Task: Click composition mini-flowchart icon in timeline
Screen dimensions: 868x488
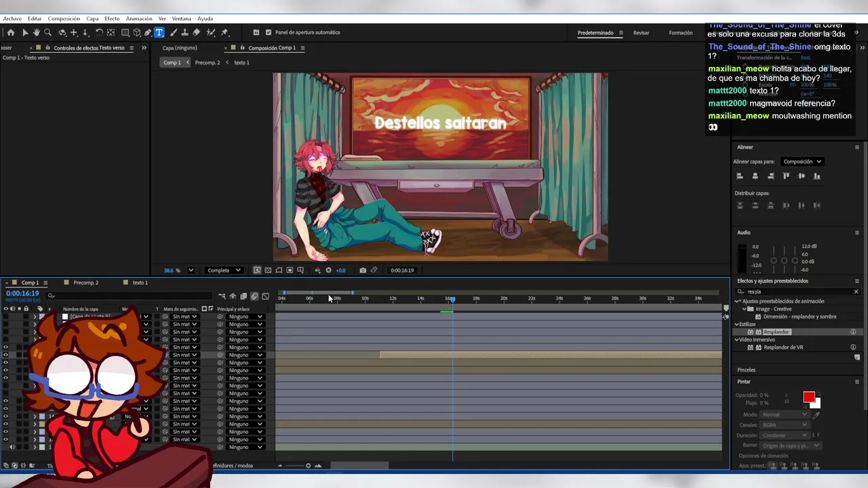Action: tap(222, 296)
